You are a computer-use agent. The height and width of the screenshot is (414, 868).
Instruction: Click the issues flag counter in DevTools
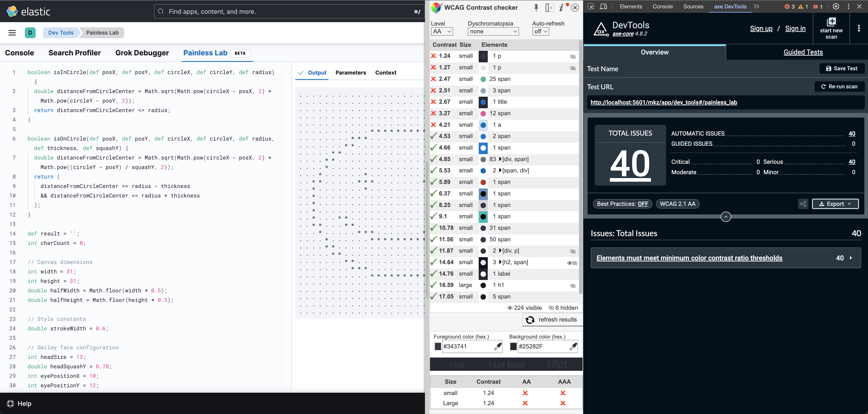[x=818, y=7]
